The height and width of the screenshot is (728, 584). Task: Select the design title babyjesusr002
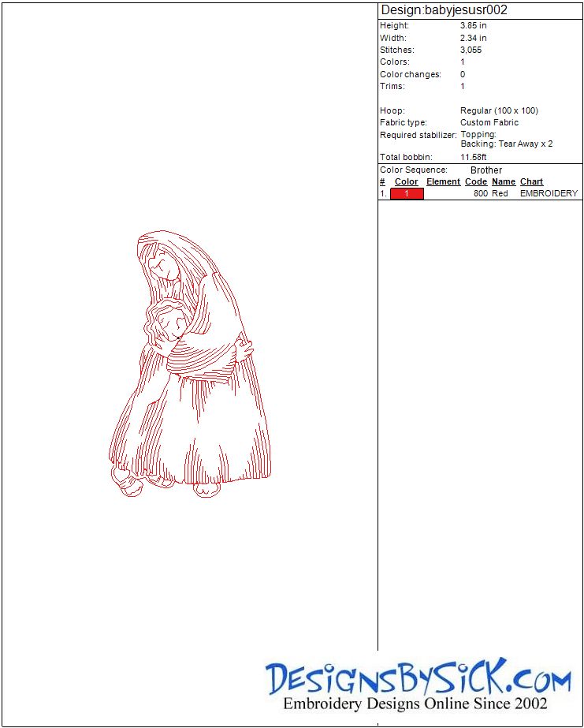point(444,10)
